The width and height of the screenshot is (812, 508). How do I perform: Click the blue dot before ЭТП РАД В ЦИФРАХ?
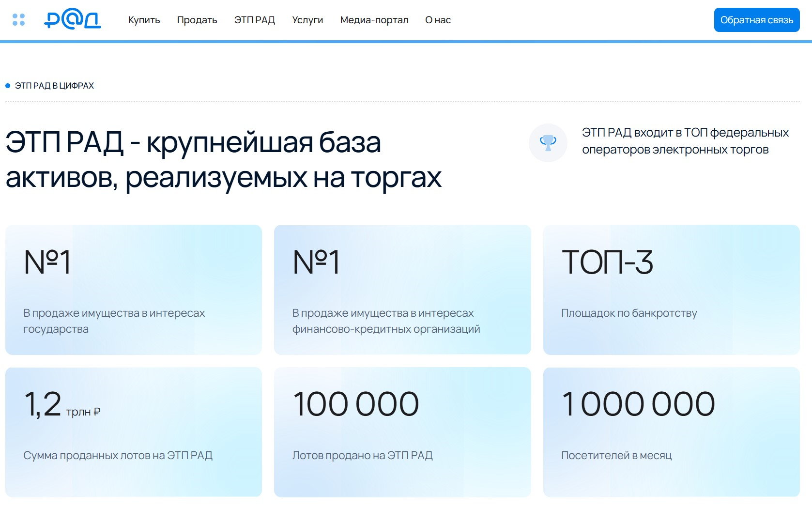(x=8, y=86)
